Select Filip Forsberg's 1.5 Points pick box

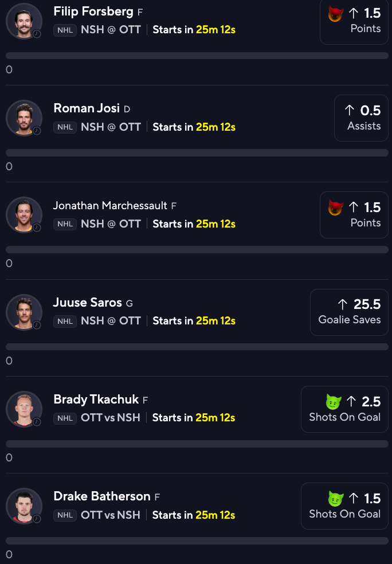(x=354, y=21)
